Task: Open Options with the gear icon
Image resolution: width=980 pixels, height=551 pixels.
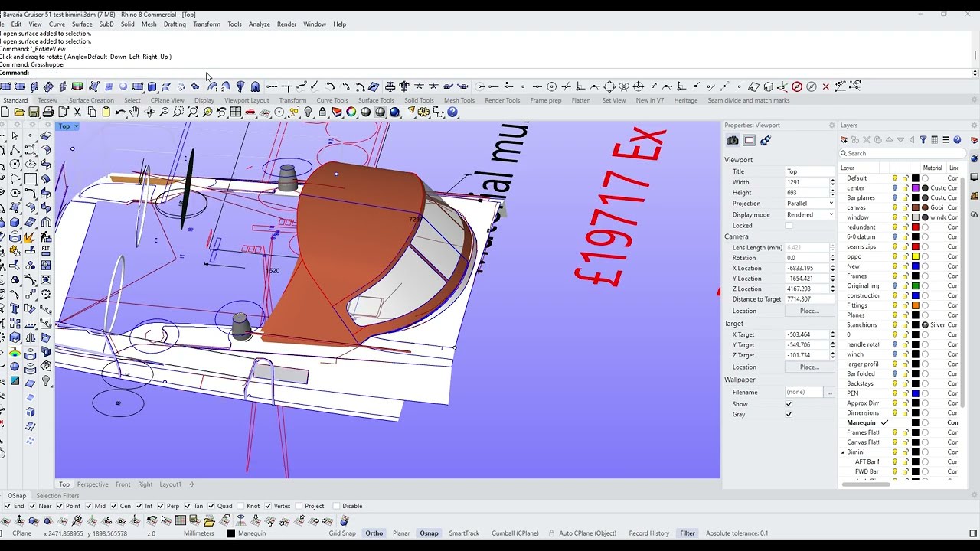Action: pos(424,112)
